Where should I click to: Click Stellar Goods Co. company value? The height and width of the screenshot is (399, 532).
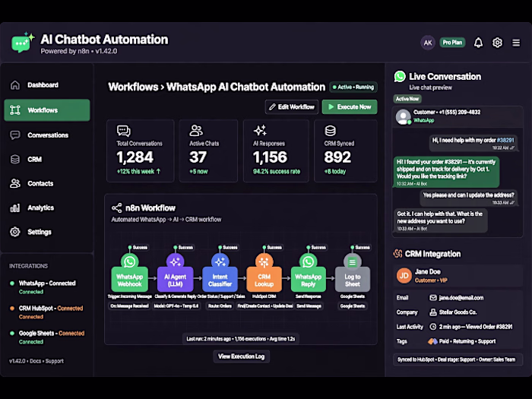458,312
